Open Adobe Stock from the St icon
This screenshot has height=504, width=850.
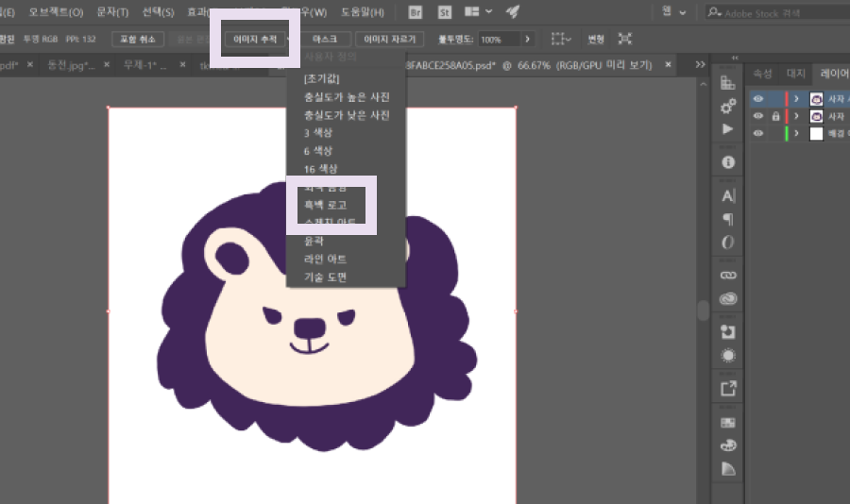coord(444,12)
